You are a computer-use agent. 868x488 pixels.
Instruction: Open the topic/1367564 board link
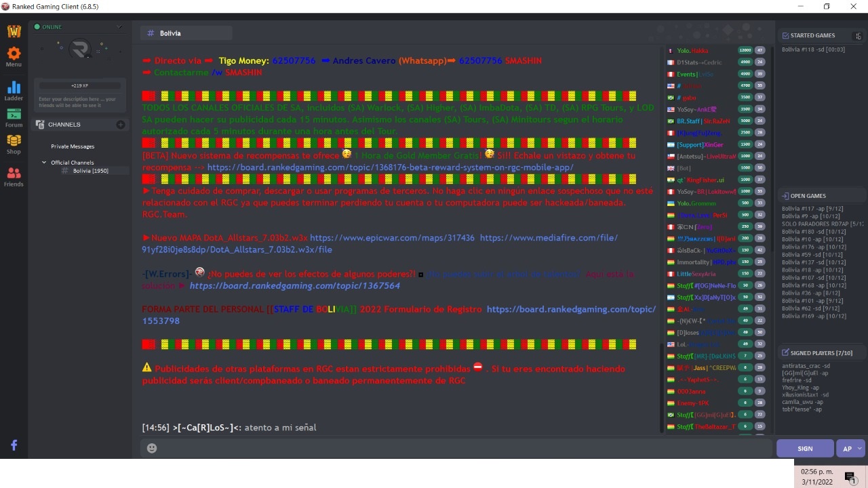click(295, 286)
